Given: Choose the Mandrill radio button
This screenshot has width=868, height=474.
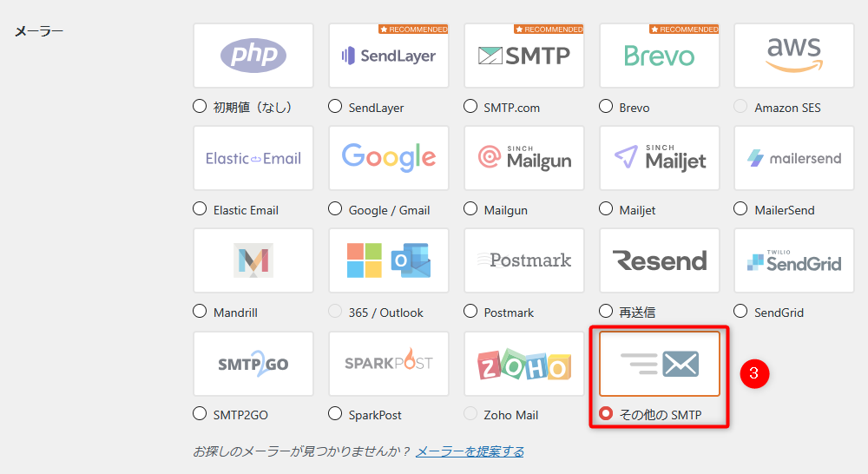Looking at the screenshot, I should (x=200, y=311).
